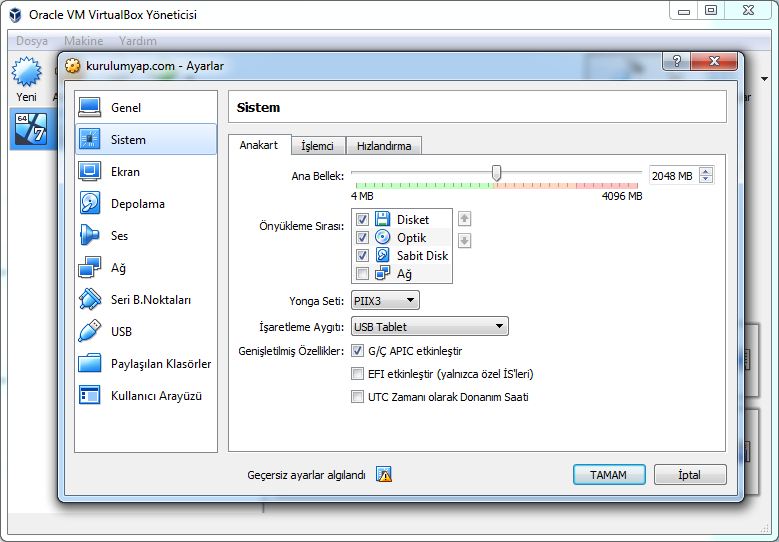
Task: Click the Ana Bellek slider handle
Action: [496, 173]
